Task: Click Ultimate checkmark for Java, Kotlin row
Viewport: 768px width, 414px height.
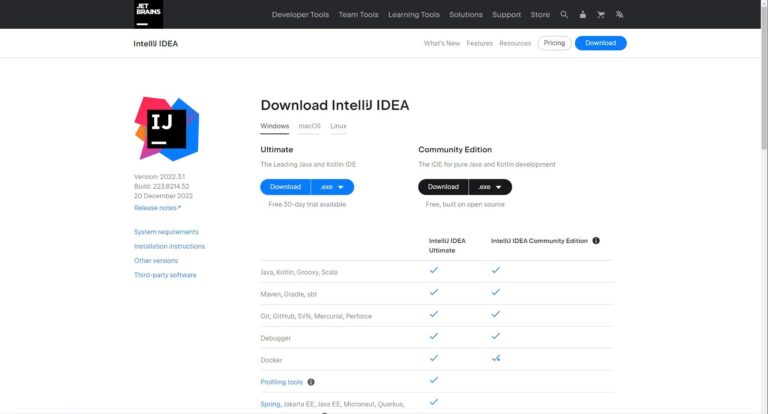Action: pos(433,270)
